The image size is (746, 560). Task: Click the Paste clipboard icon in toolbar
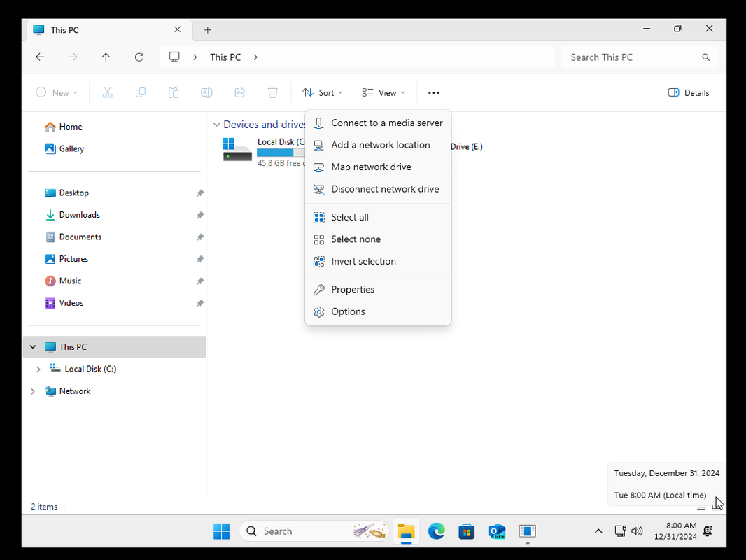click(x=174, y=93)
